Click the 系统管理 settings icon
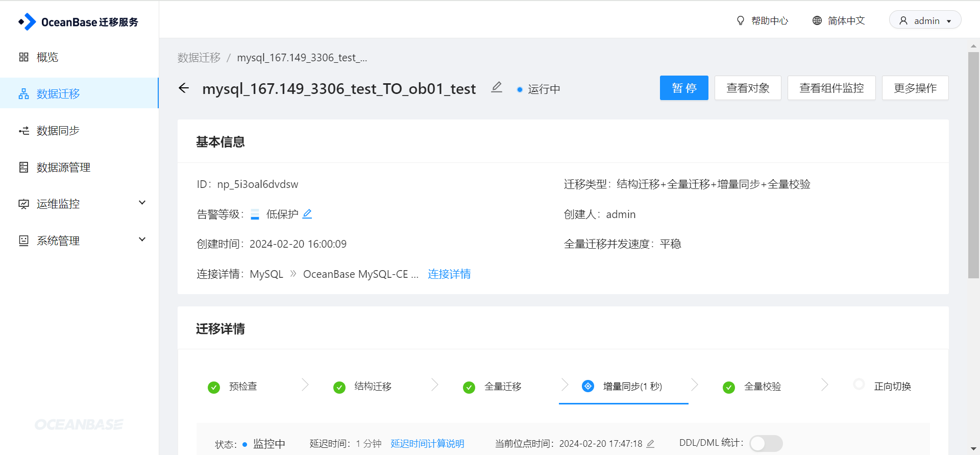The height and width of the screenshot is (455, 980). [x=23, y=241]
